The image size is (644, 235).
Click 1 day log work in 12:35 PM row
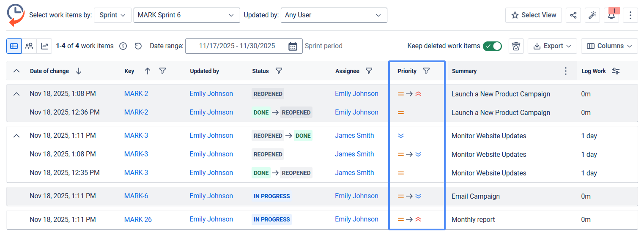(589, 173)
